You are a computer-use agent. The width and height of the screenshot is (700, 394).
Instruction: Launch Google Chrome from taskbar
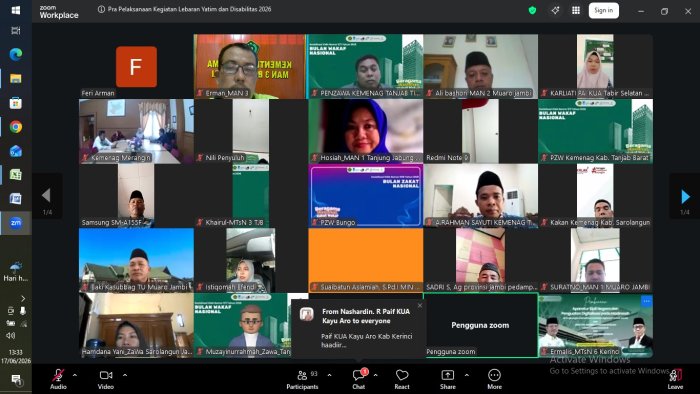click(x=16, y=127)
